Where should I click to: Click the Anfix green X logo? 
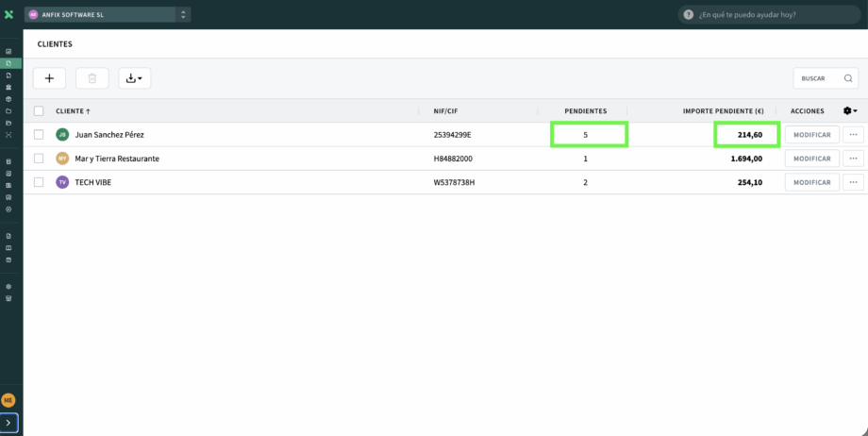pyautogui.click(x=8, y=14)
